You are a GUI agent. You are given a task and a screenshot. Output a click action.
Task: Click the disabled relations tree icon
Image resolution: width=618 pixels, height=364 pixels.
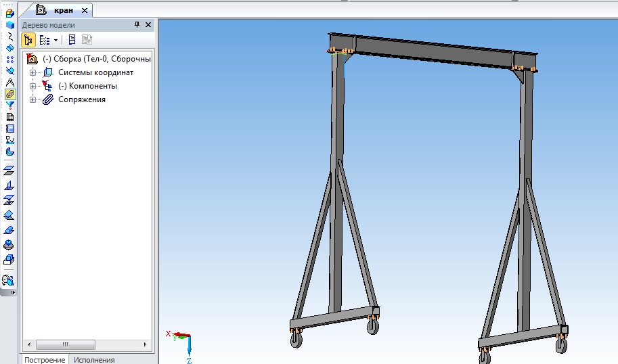coord(87,39)
